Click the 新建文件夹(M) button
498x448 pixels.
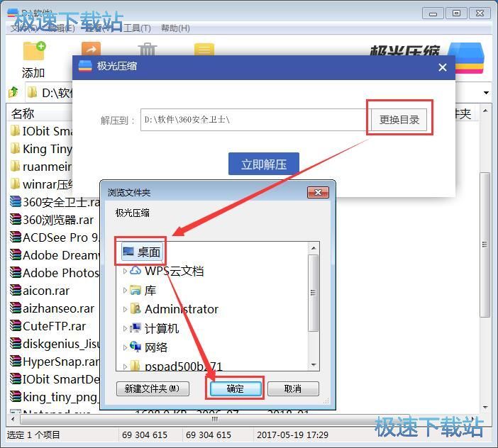click(x=153, y=388)
